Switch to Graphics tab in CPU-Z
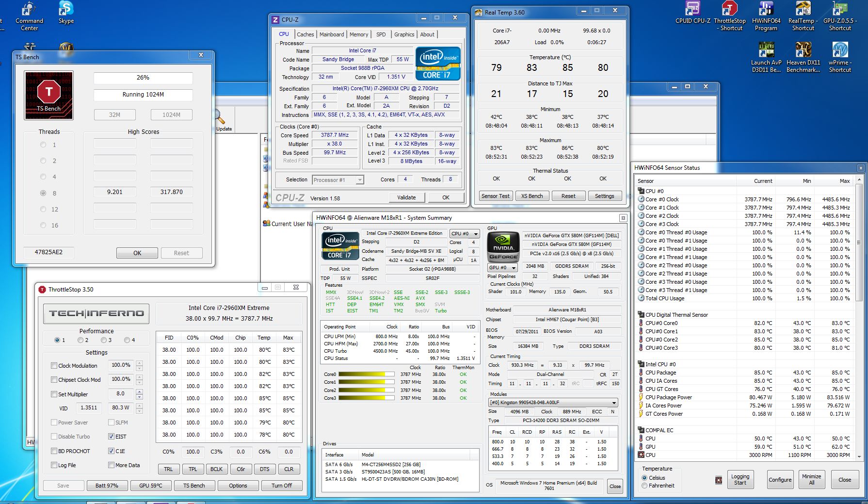 [x=404, y=34]
